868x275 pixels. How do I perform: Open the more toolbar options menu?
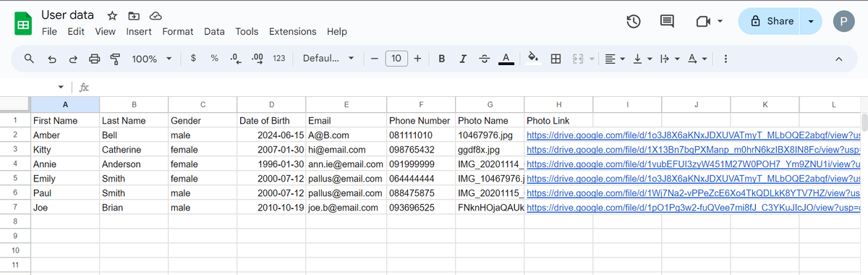click(725, 59)
